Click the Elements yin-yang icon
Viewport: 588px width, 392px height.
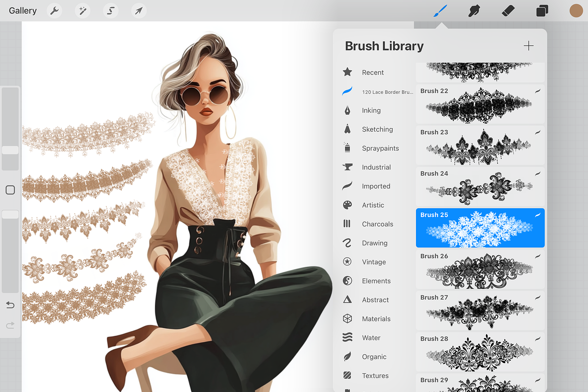point(347,281)
